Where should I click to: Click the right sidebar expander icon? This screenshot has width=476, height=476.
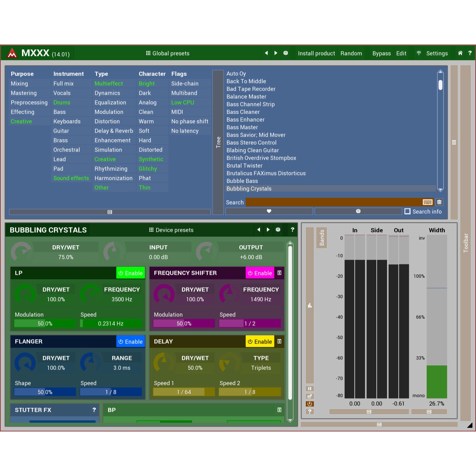click(x=454, y=142)
